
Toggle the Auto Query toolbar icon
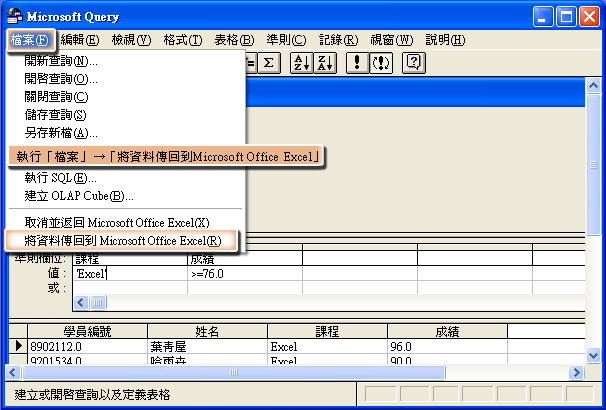tap(381, 64)
